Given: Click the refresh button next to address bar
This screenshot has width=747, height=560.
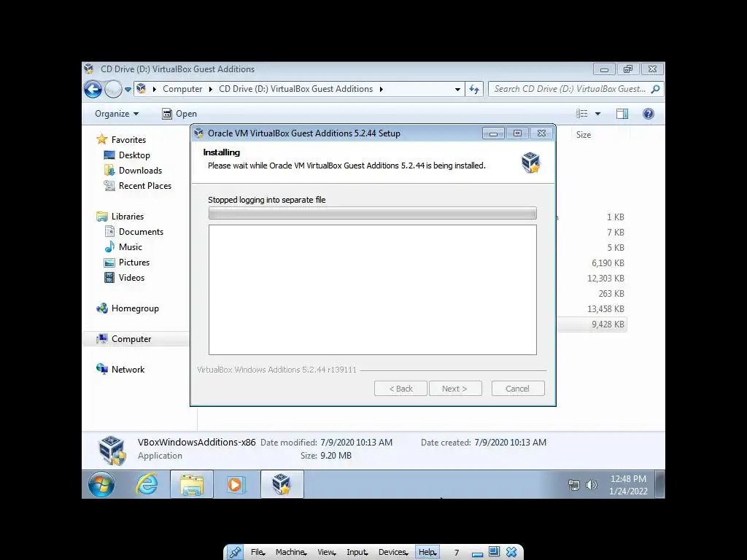Looking at the screenshot, I should click(474, 89).
